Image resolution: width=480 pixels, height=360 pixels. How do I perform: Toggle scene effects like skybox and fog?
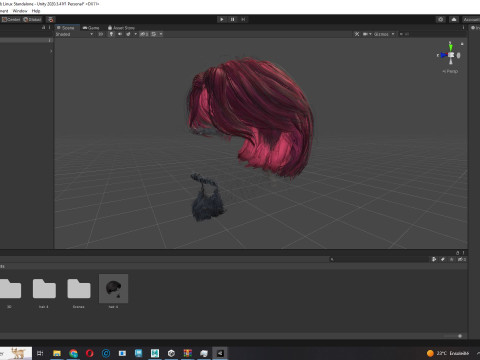(x=128, y=34)
